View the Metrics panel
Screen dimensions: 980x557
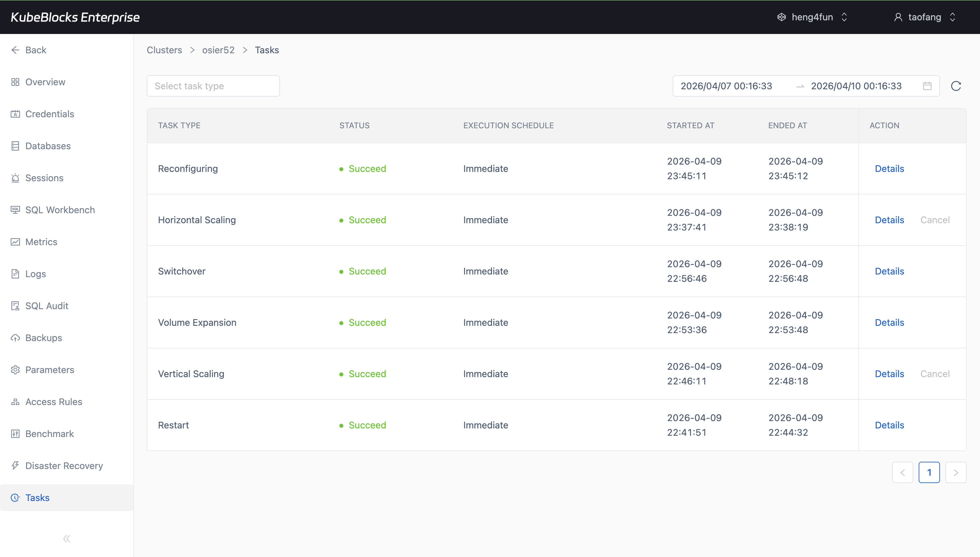(41, 242)
